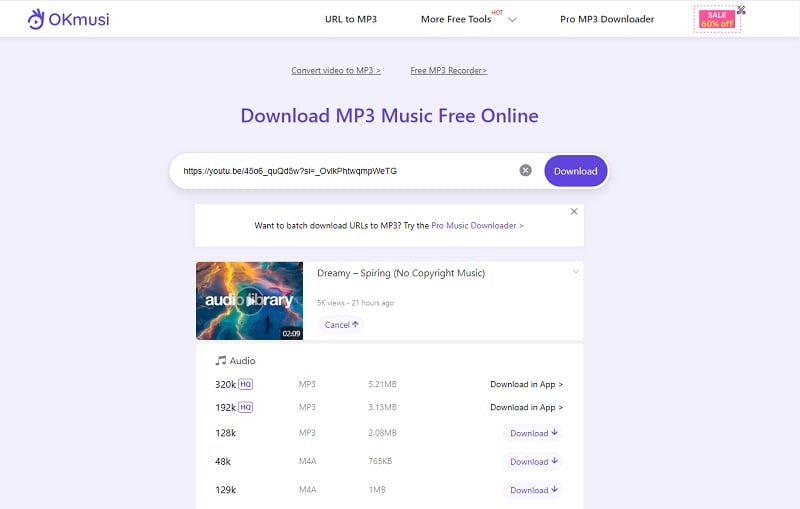Click the purple Download search button
This screenshot has width=800, height=509.
click(x=576, y=171)
